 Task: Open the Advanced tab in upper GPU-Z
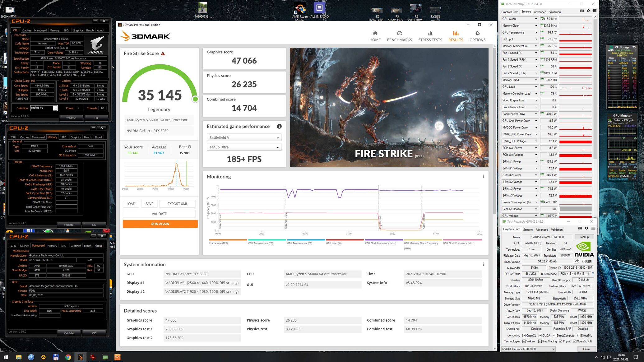tap(540, 12)
